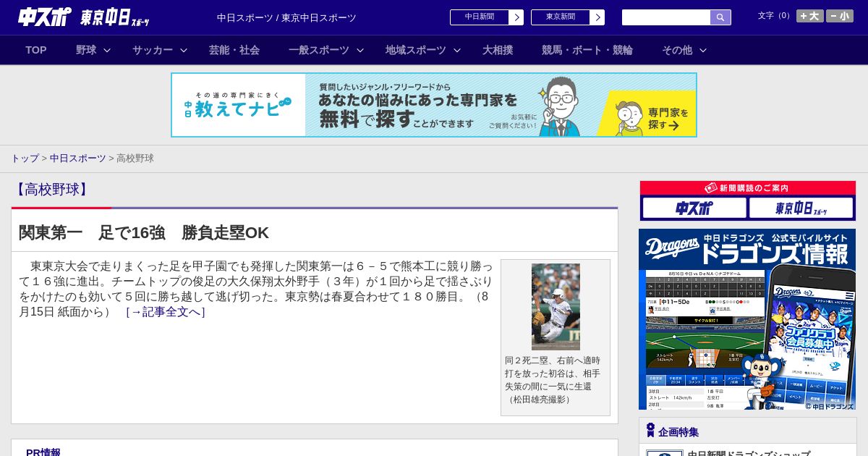Click the 【高校野球】 section heading

coord(51,190)
